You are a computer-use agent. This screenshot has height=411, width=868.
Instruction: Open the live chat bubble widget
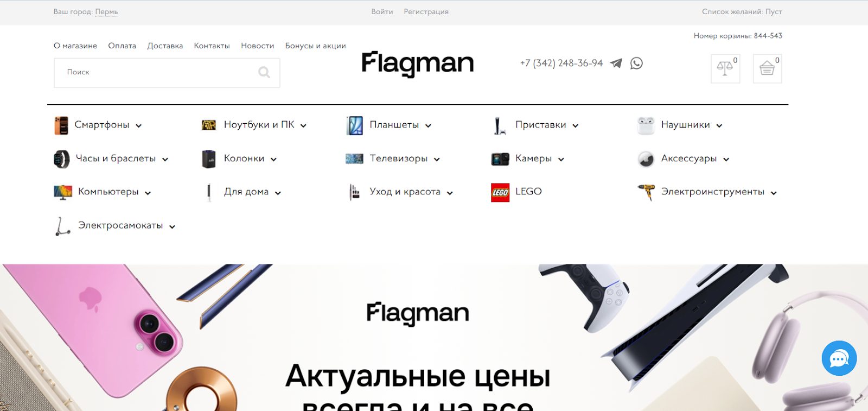[839, 358]
